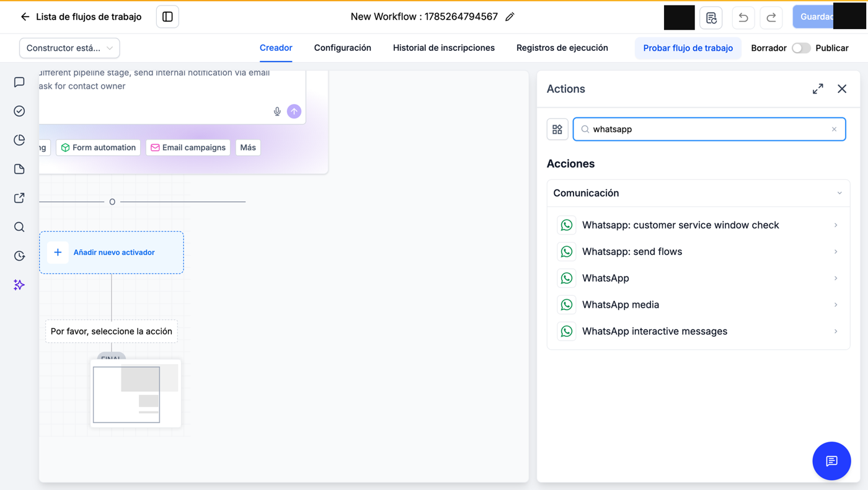Open the WhatsApp media chevron
Viewport: 868px width, 490px height.
[836, 305]
